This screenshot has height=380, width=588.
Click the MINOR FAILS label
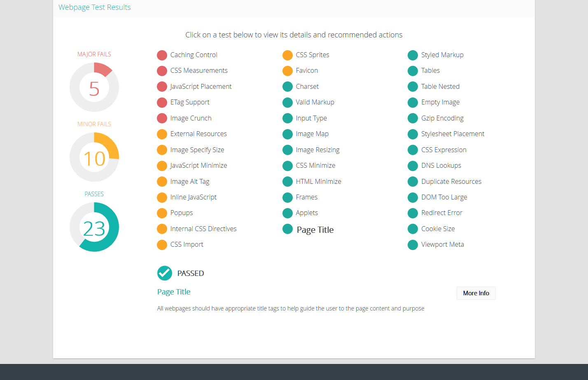click(x=94, y=124)
